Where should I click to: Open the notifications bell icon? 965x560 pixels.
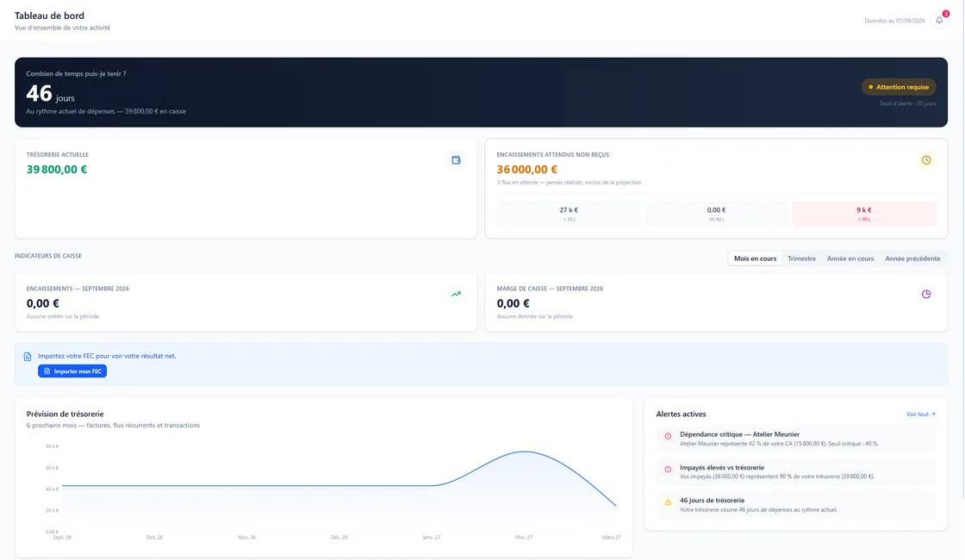pos(939,21)
